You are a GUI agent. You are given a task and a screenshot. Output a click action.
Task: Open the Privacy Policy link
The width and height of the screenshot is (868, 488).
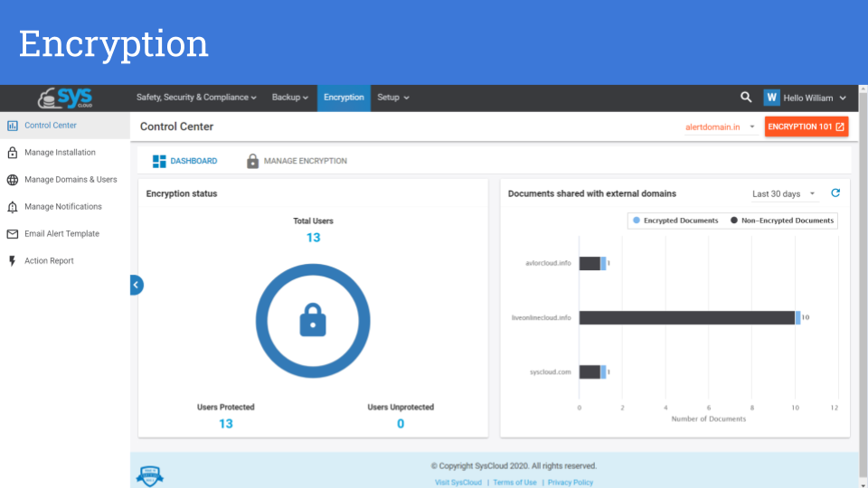[x=571, y=483]
